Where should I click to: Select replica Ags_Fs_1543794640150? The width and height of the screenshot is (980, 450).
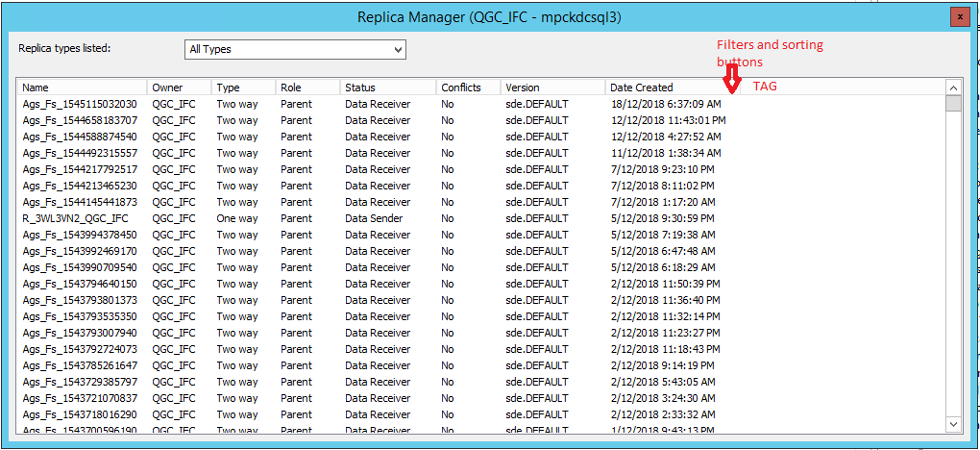[80, 284]
